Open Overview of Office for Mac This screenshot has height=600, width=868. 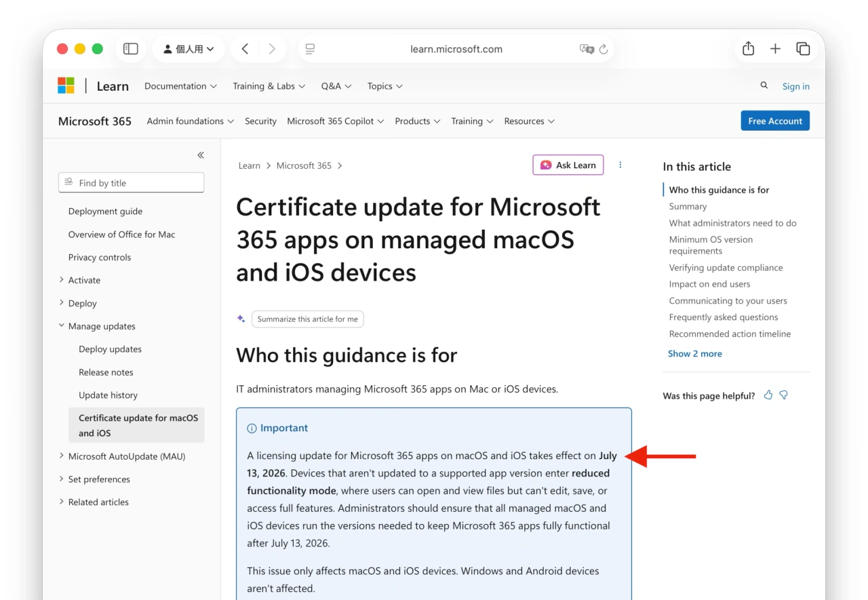point(121,234)
